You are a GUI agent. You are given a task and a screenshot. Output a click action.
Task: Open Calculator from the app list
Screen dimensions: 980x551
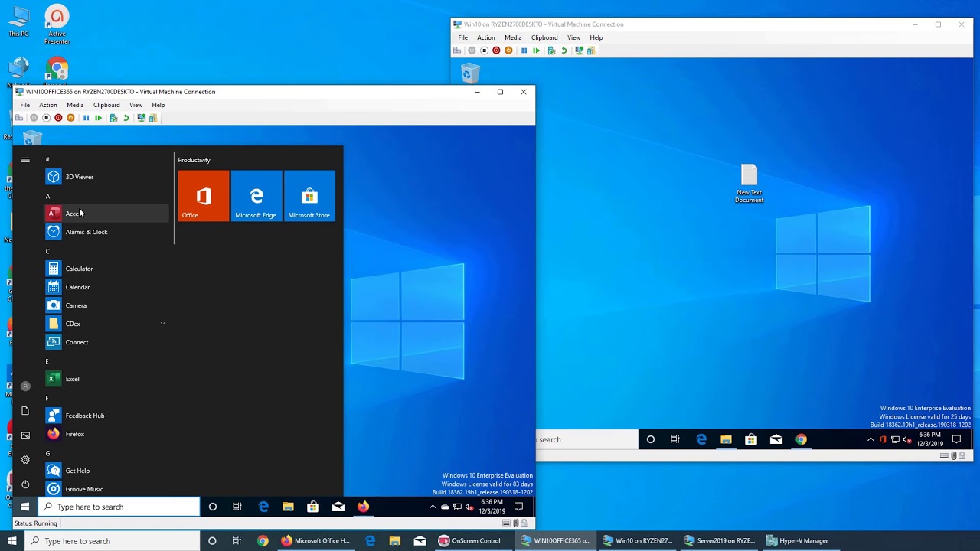(106, 269)
